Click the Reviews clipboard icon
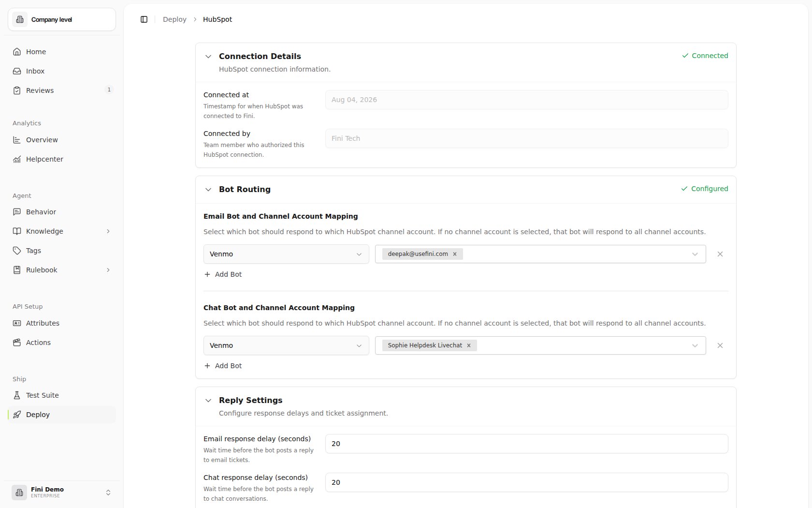Image resolution: width=812 pixels, height=508 pixels. pyautogui.click(x=17, y=90)
